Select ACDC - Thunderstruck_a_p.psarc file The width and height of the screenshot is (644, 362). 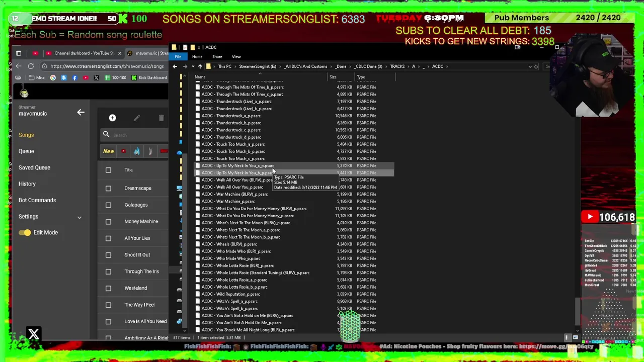(x=231, y=116)
